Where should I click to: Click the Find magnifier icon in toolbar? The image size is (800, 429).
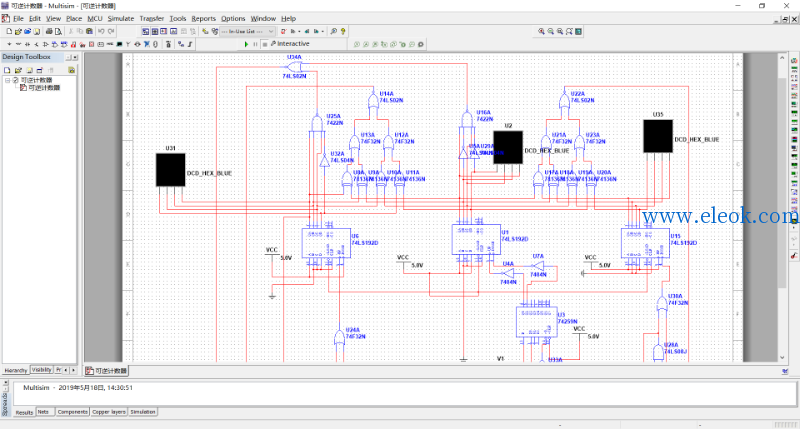click(x=334, y=31)
